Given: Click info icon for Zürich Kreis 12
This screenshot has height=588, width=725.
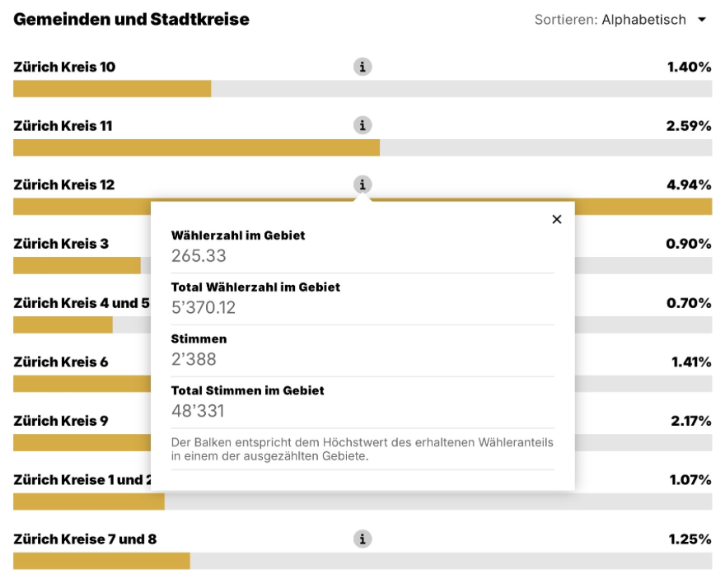Looking at the screenshot, I should point(362,184).
